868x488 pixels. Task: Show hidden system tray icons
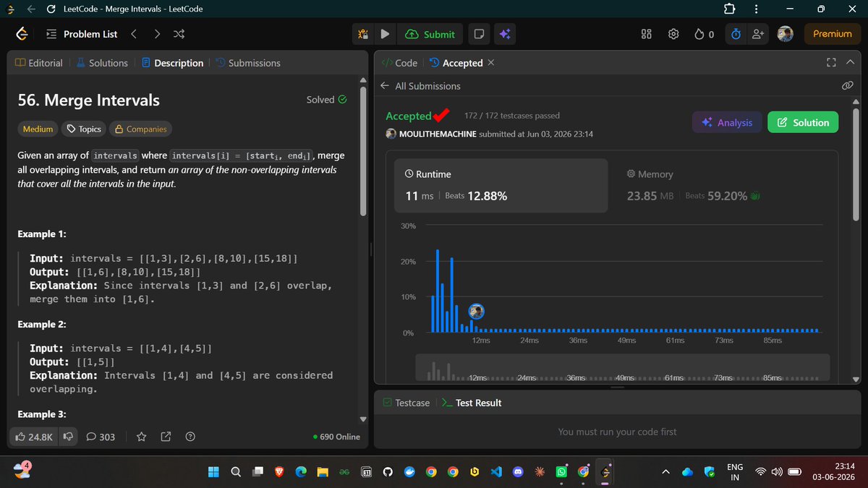point(665,472)
